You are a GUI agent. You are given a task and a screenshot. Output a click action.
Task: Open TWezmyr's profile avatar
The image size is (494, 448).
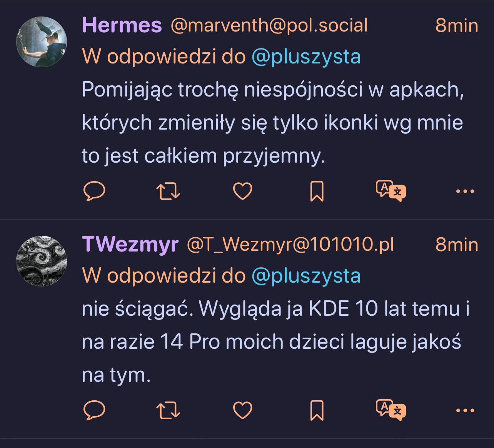42,261
